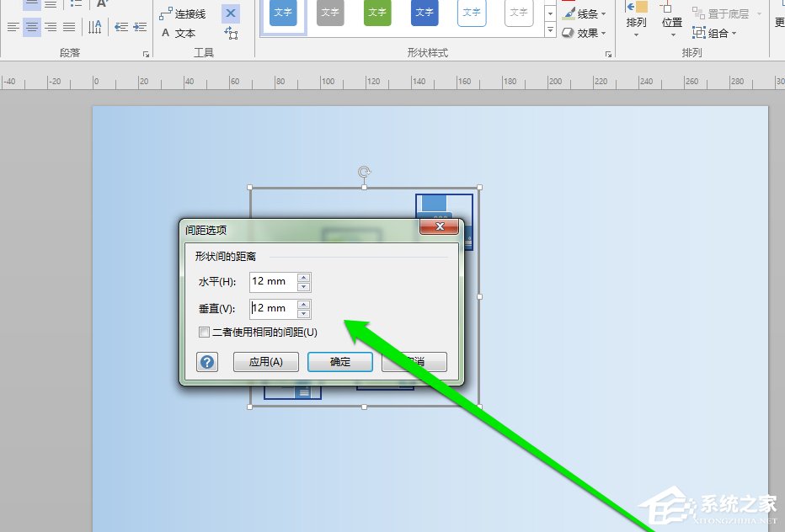785x532 pixels.
Task: Expand the shape styles gallery arrow
Action: (551, 29)
